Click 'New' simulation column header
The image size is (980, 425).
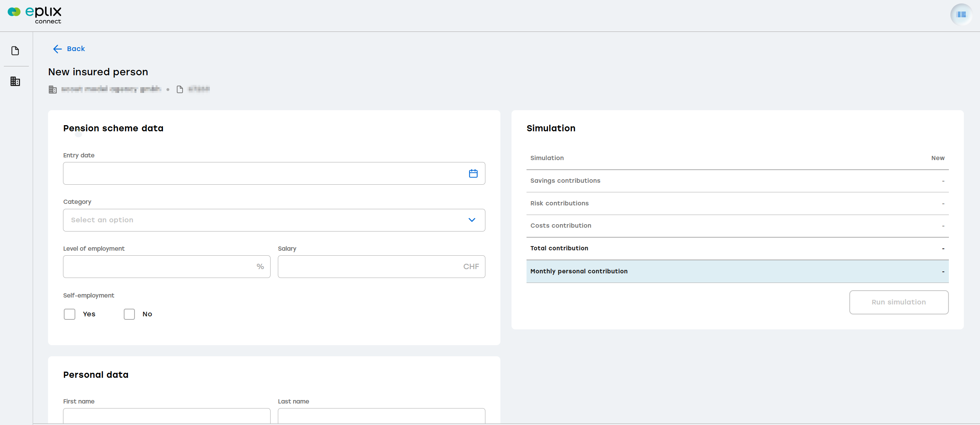[938, 158]
